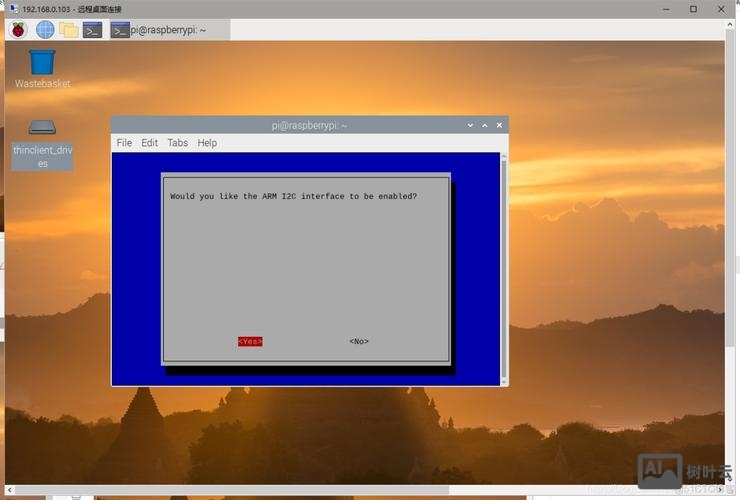
Task: Close the pi@raspberrypi terminal window
Action: tap(499, 125)
